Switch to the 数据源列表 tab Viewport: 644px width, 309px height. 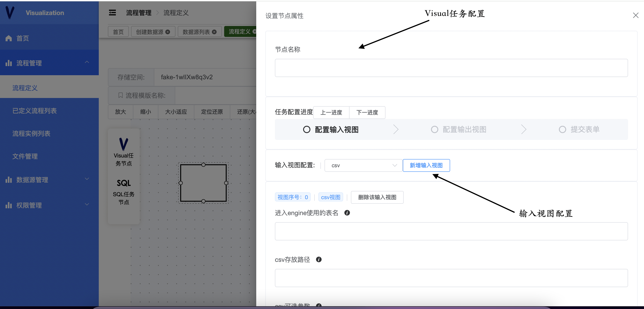pos(200,32)
